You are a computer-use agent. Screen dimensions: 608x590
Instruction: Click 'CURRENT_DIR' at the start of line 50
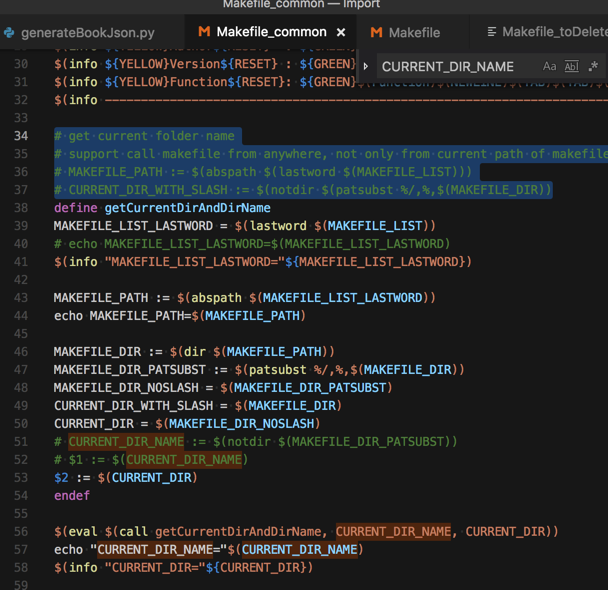click(x=94, y=424)
